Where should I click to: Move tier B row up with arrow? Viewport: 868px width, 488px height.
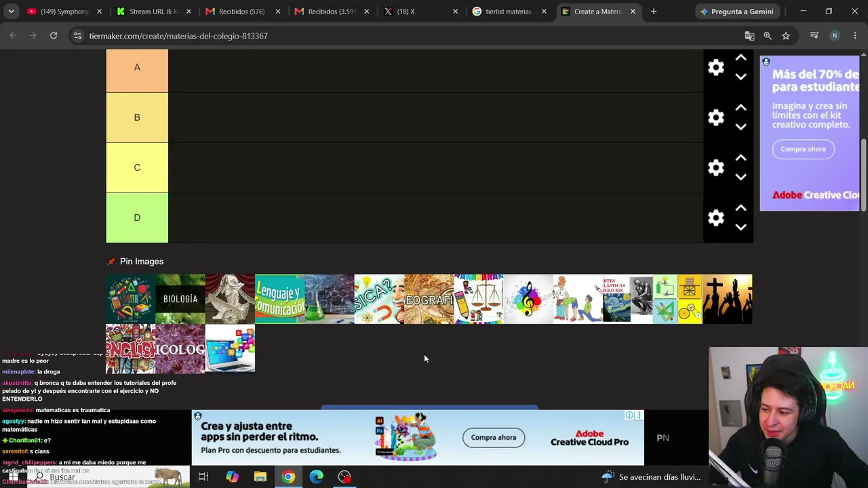point(741,108)
